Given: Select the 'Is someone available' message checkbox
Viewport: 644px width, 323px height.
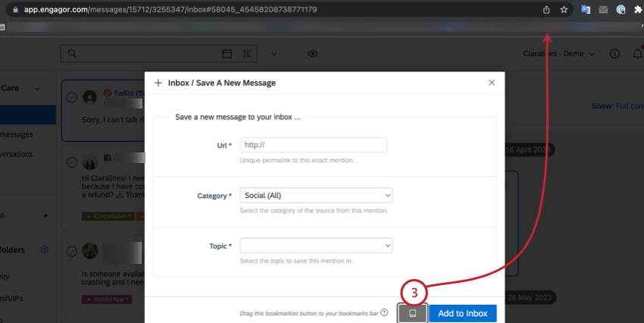Looking at the screenshot, I should coord(72,251).
